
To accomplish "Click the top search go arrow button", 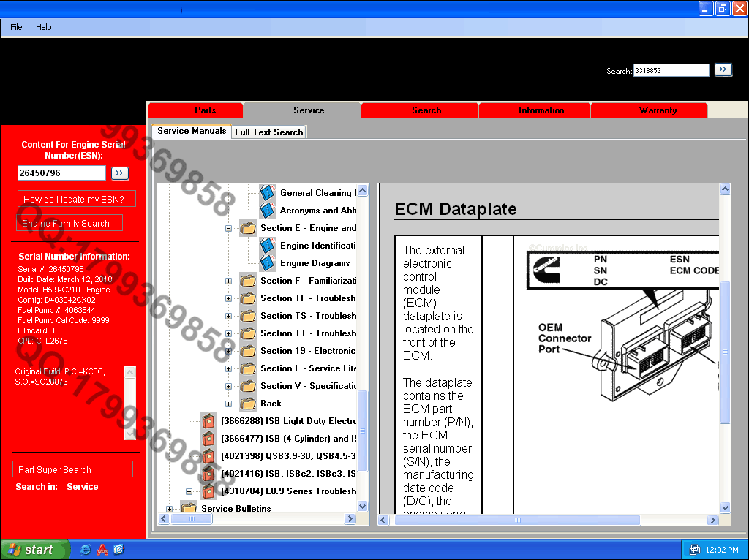I will click(723, 69).
